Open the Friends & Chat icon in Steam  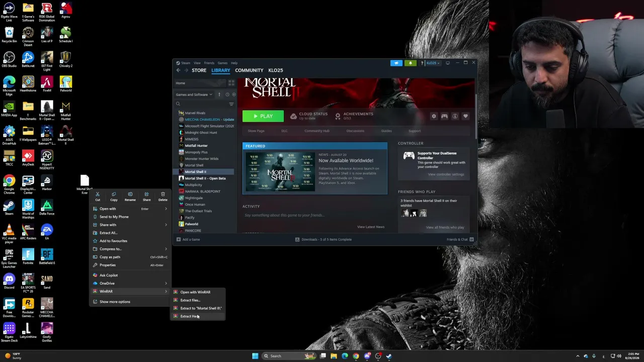tap(471, 239)
